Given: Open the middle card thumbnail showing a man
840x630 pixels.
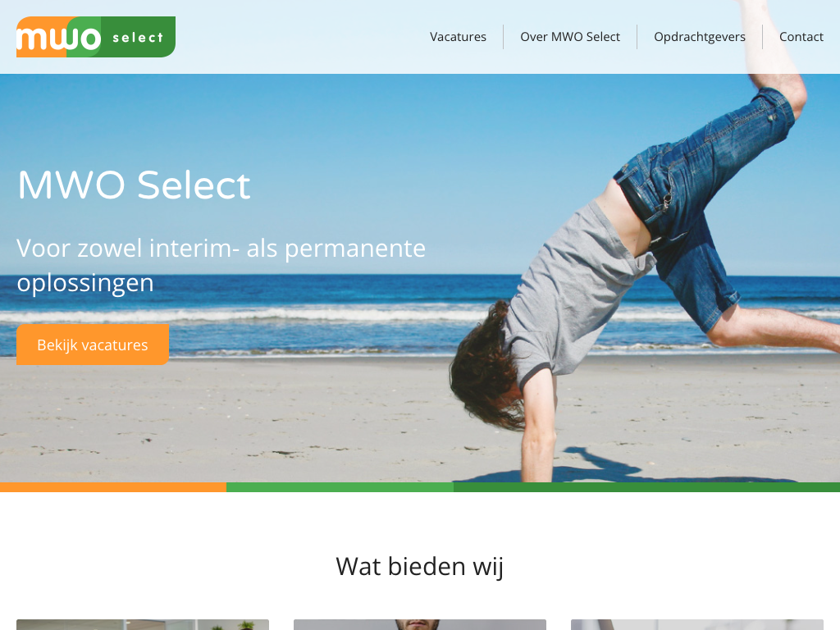Looking at the screenshot, I should click(x=420, y=624).
